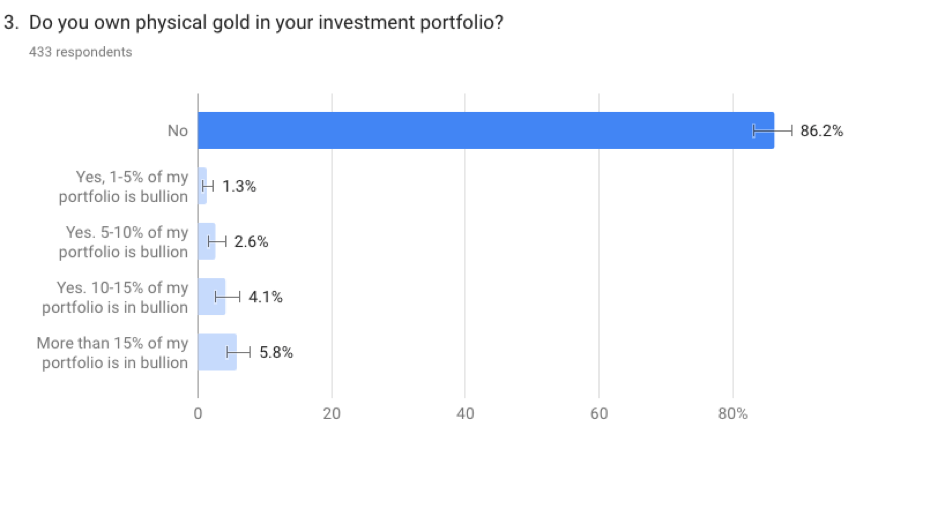The height and width of the screenshot is (508, 943).
Task: Click the 4.1% data label
Action: 266,297
